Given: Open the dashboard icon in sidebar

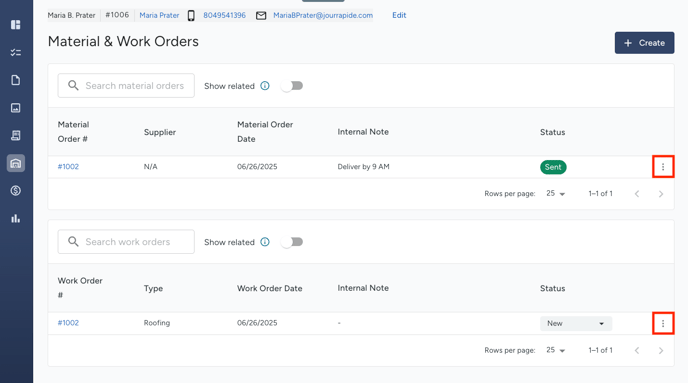Looking at the screenshot, I should [16, 25].
